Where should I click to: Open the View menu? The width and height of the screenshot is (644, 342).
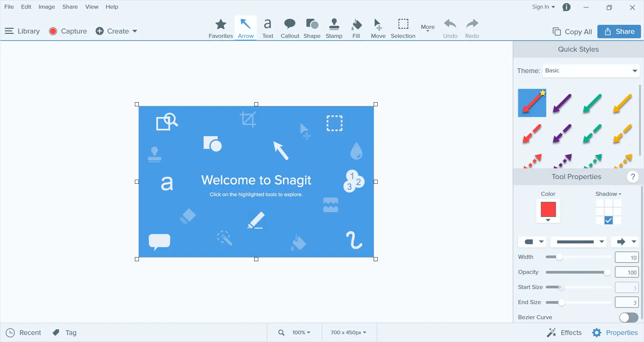92,7
